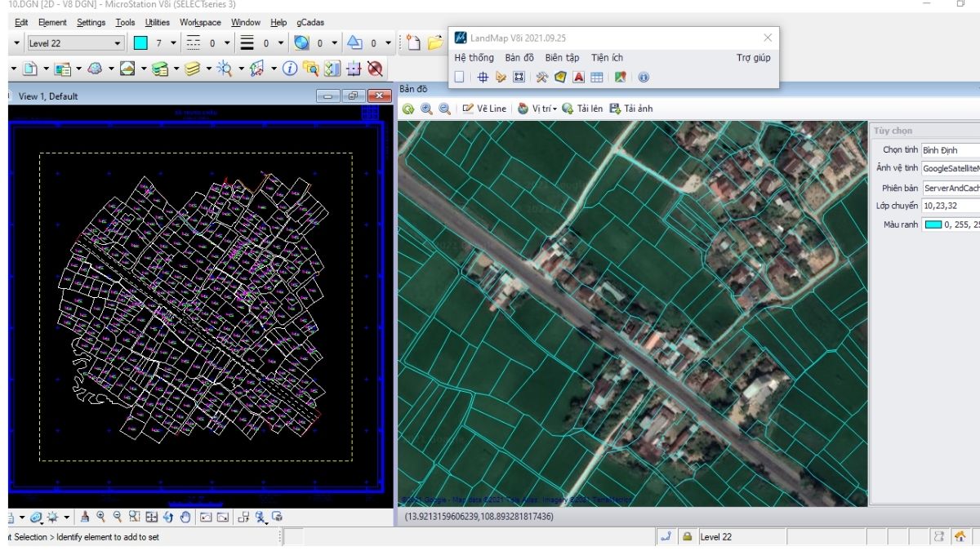The image size is (980, 551).
Task: Click the Update View icon in View 1 toolbar
Action: pyautogui.click(x=86, y=517)
